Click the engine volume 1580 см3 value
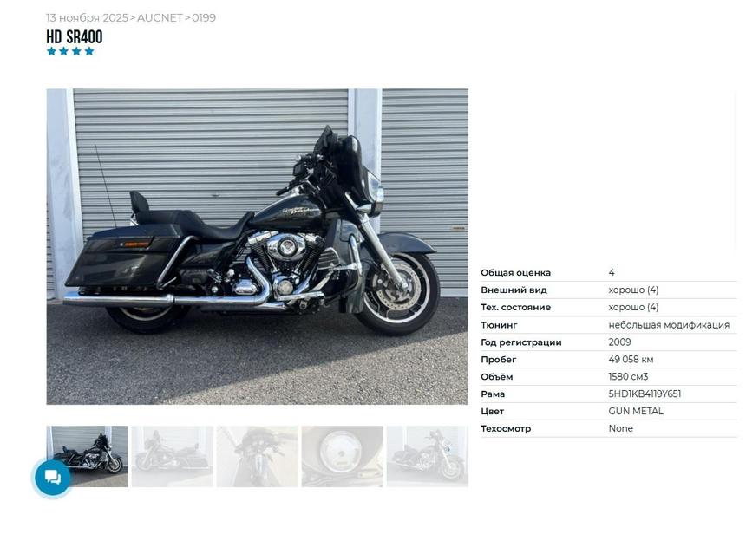The image size is (746, 560). 628,376
